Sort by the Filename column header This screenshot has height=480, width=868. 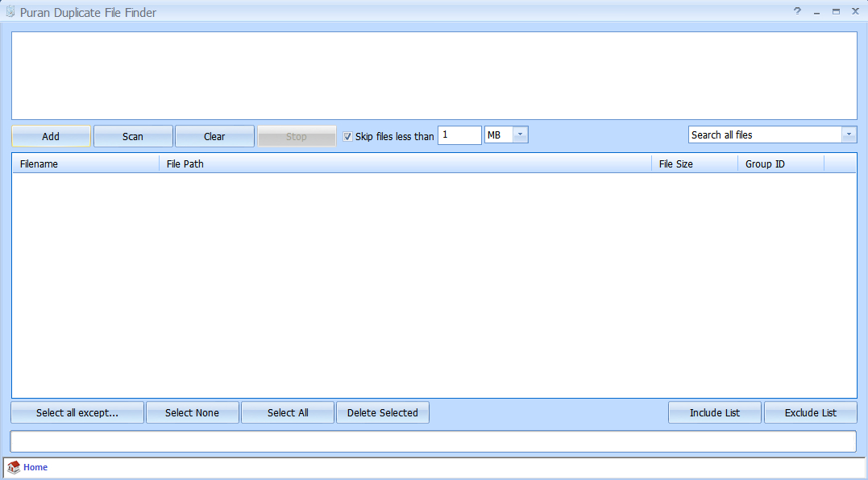[x=85, y=164]
